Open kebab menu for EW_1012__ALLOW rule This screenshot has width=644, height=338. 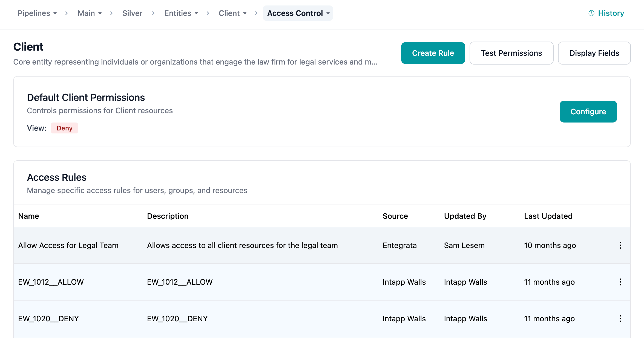pos(620,282)
